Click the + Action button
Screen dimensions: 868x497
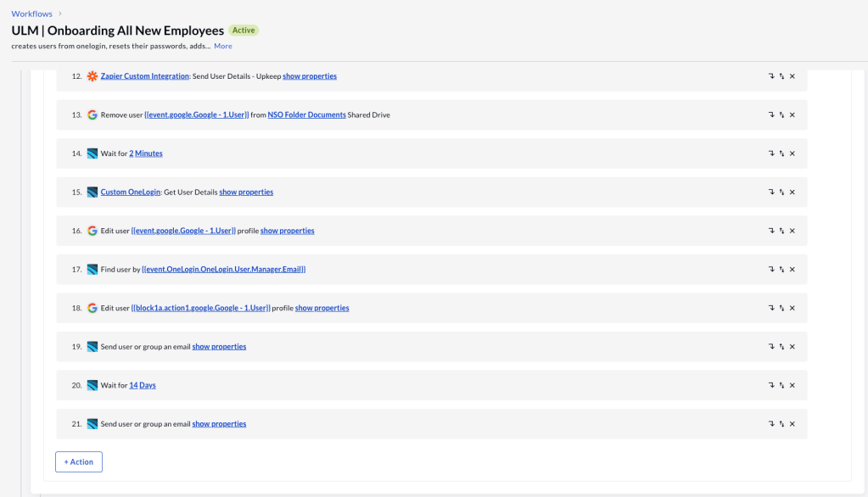click(x=79, y=462)
